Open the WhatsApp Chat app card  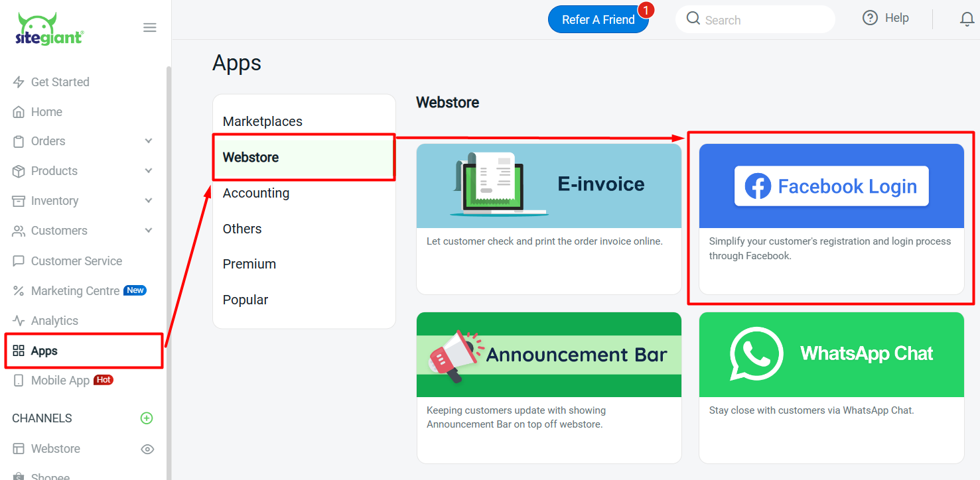(x=831, y=388)
